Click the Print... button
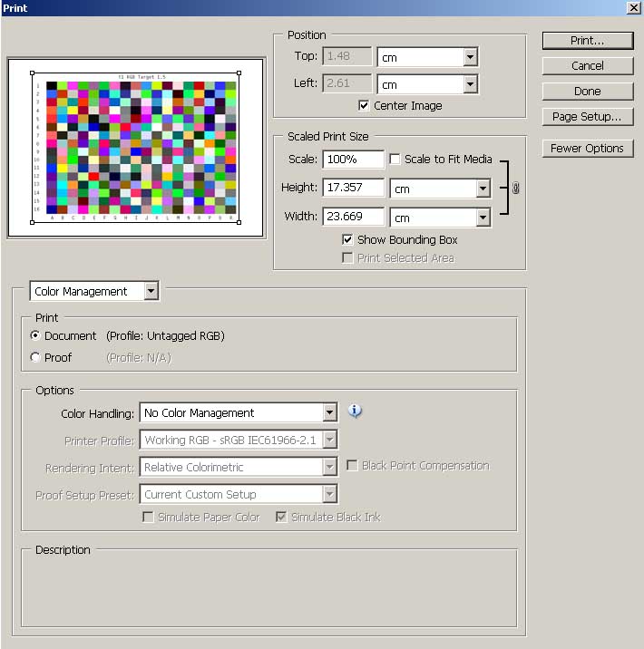The height and width of the screenshot is (649, 644). (x=588, y=41)
